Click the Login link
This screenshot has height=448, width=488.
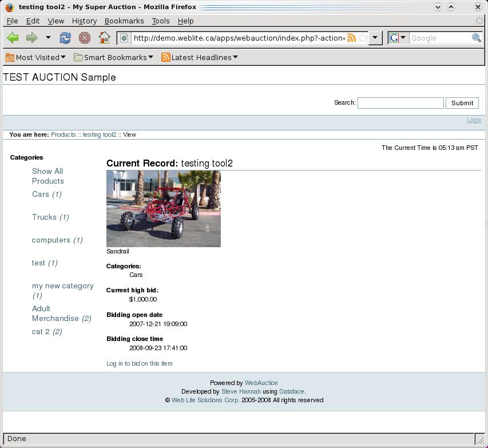(x=474, y=120)
